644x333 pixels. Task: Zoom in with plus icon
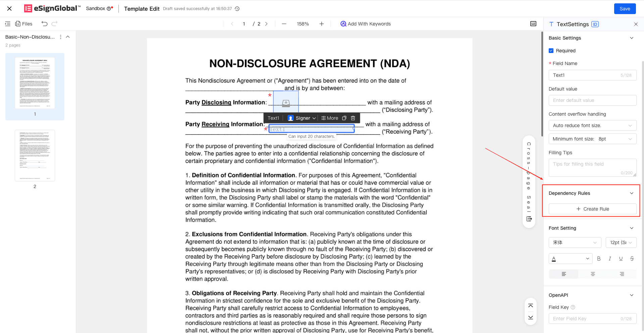[x=322, y=24]
